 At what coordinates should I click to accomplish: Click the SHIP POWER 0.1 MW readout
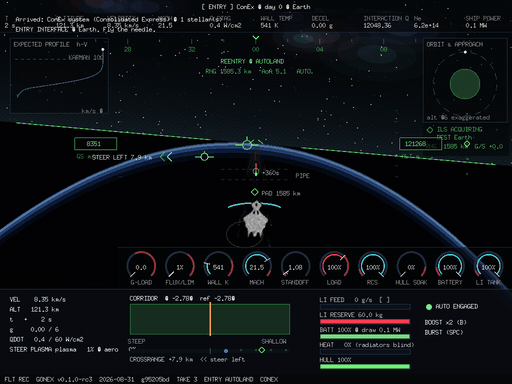tap(483, 22)
